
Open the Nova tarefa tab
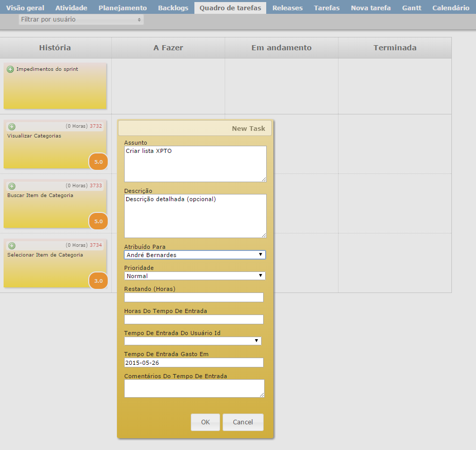click(371, 8)
